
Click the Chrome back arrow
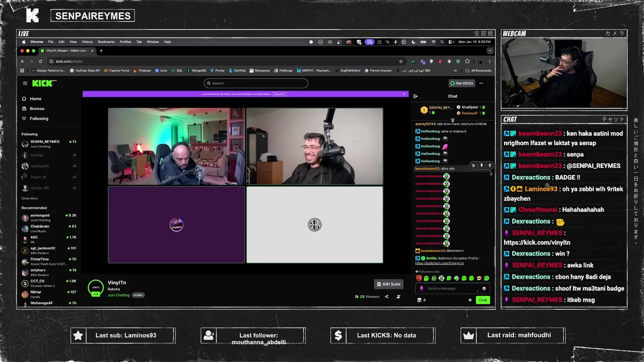point(23,61)
